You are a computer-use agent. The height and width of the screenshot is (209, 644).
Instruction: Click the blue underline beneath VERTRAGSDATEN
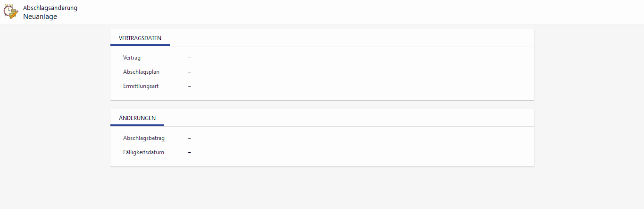click(140, 45)
